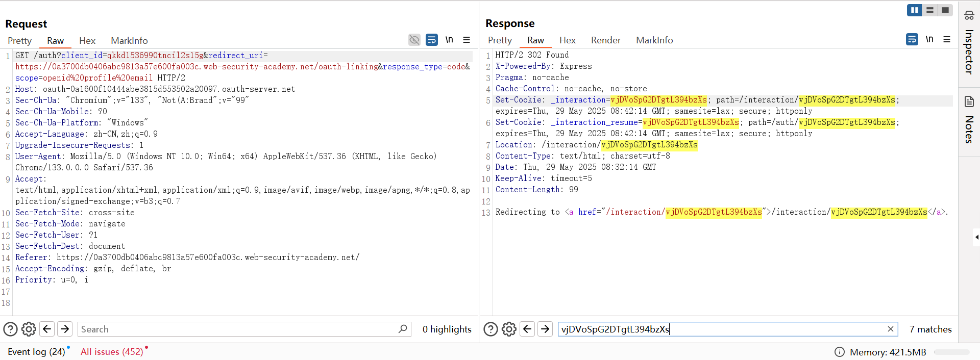980x360 pixels.
Task: Toggle hide non-printable characters icon in Request
Action: [x=414, y=40]
